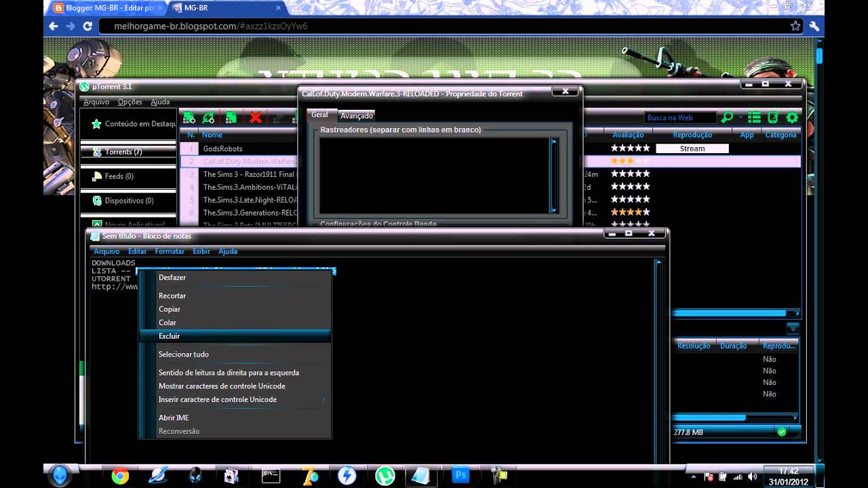Open the Ajuda menu in µTorrent
Screen dimensions: 868x488
pyautogui.click(x=160, y=102)
